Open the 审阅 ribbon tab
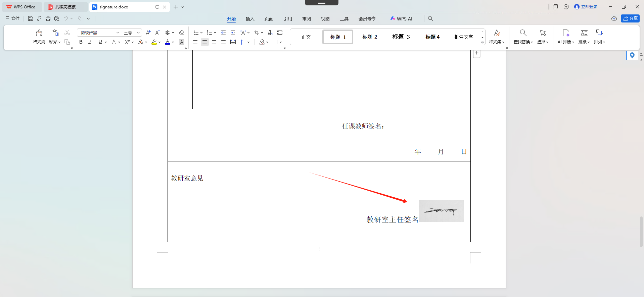644x297 pixels. tap(307, 19)
